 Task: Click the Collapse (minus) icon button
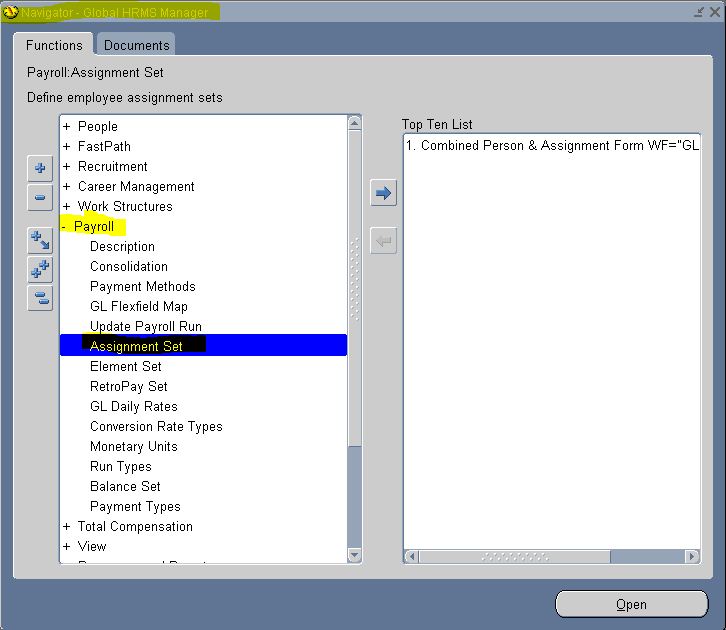(x=40, y=198)
